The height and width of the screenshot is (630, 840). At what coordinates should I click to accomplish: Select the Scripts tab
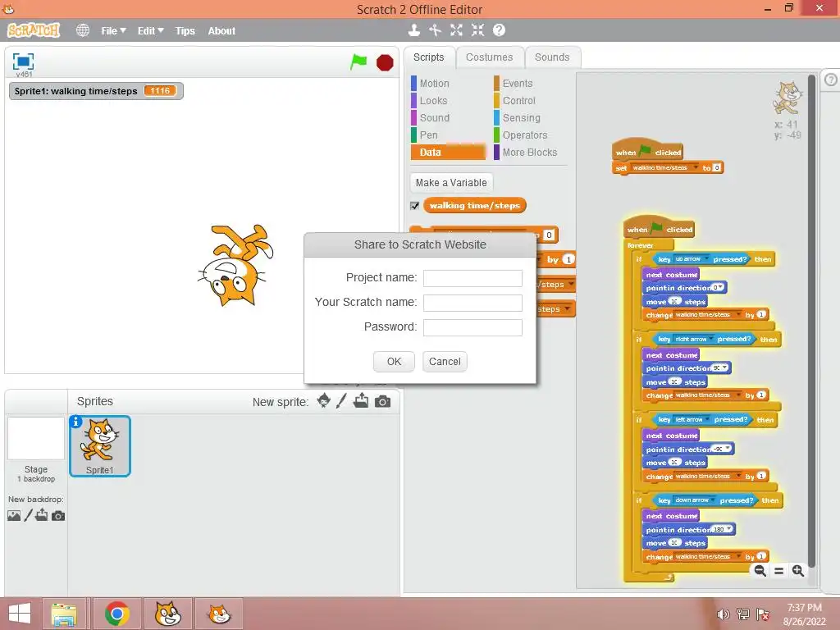(x=428, y=57)
